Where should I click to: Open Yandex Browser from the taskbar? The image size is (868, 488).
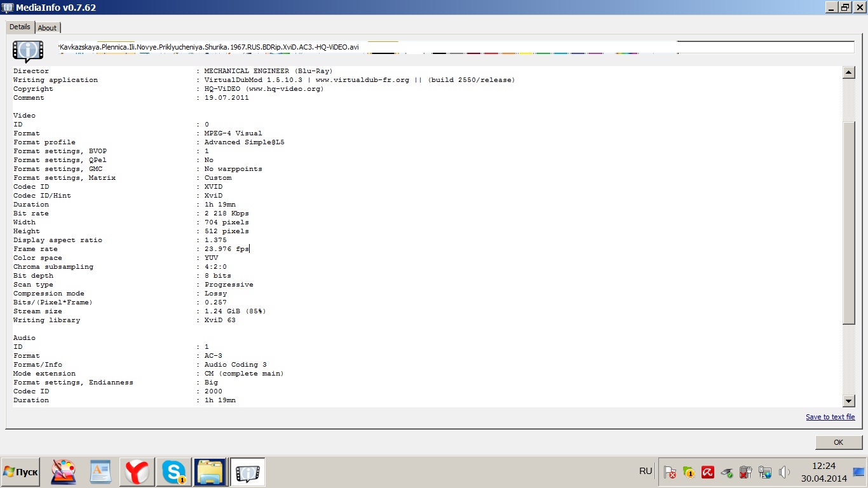[x=137, y=472]
